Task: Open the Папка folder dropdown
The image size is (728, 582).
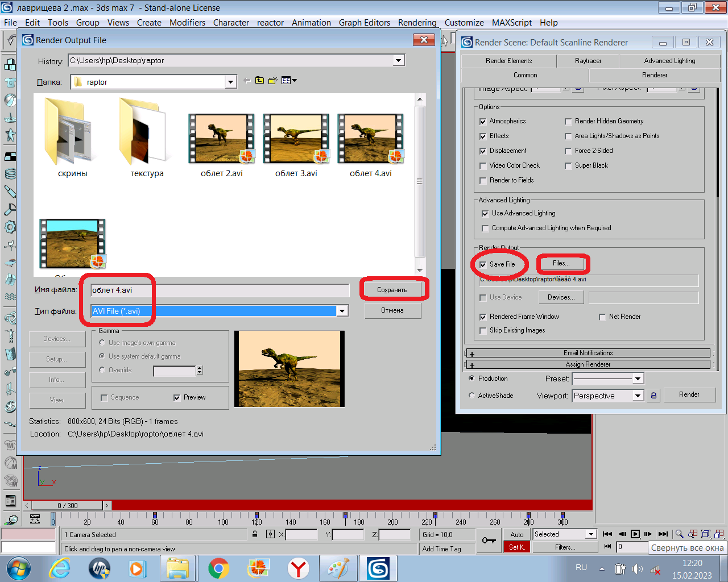Action: [231, 82]
